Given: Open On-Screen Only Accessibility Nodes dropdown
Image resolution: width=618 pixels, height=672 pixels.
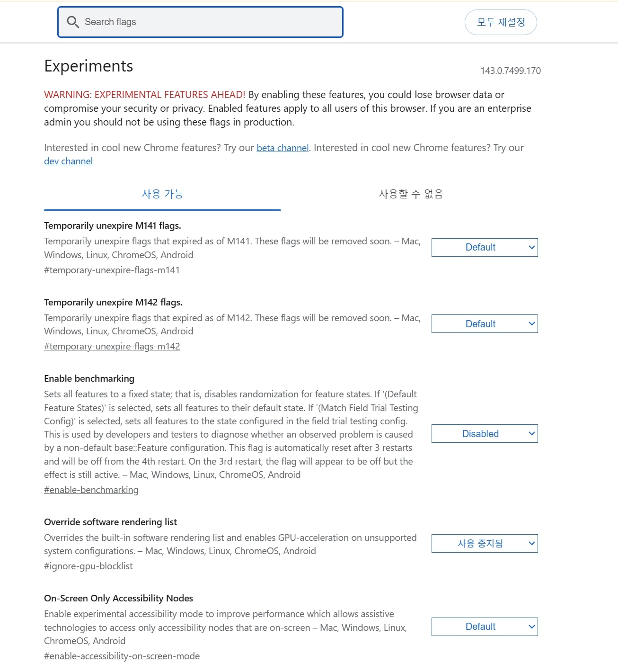Looking at the screenshot, I should click(484, 627).
